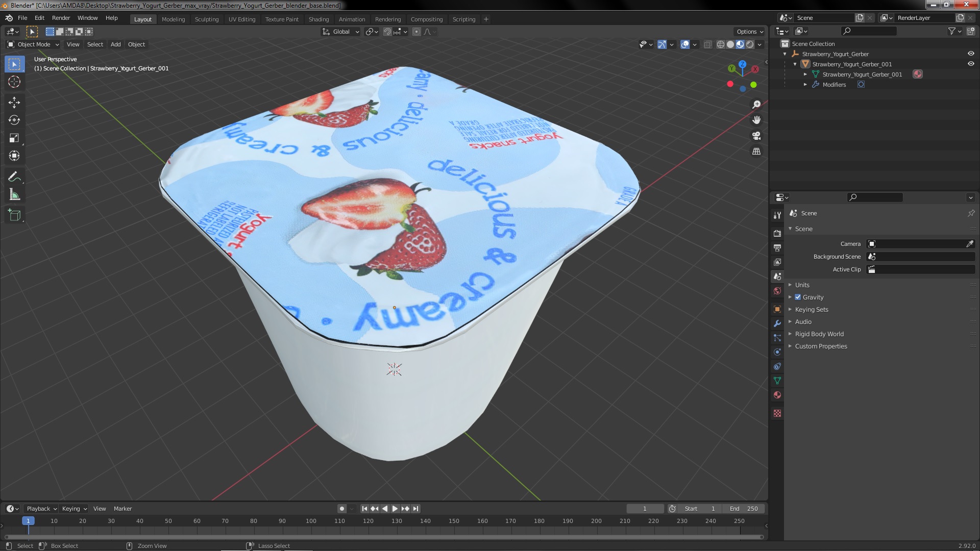Select the Add Cube tool
Image resolution: width=980 pixels, height=551 pixels.
(x=14, y=215)
